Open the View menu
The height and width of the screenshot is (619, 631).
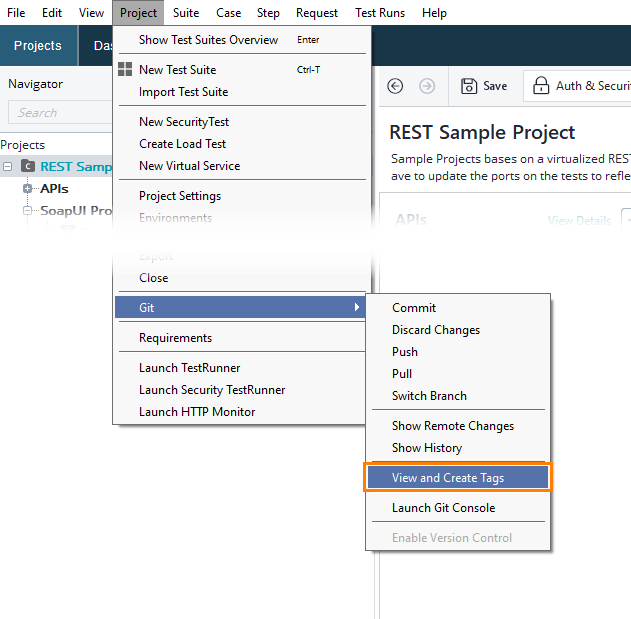click(x=91, y=13)
